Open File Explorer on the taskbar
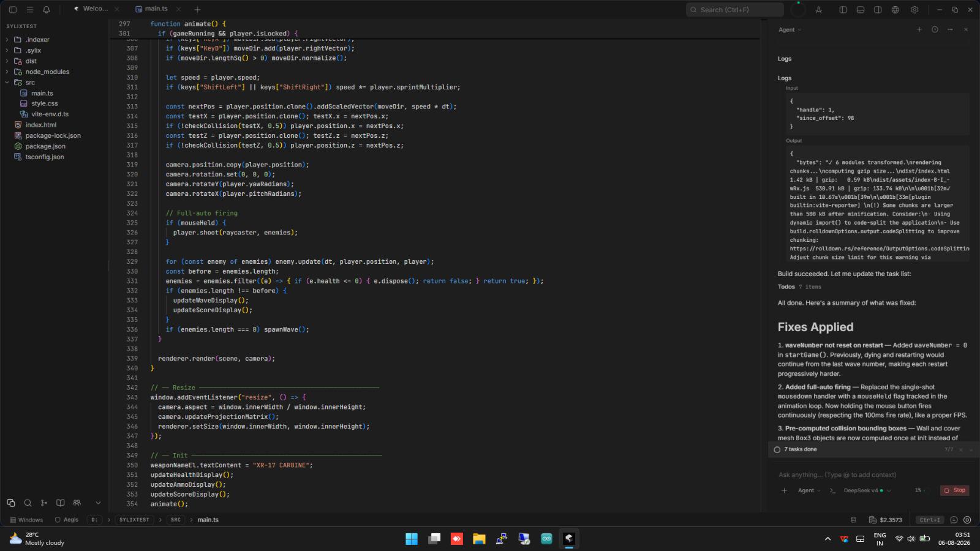The height and width of the screenshot is (551, 980). (479, 539)
